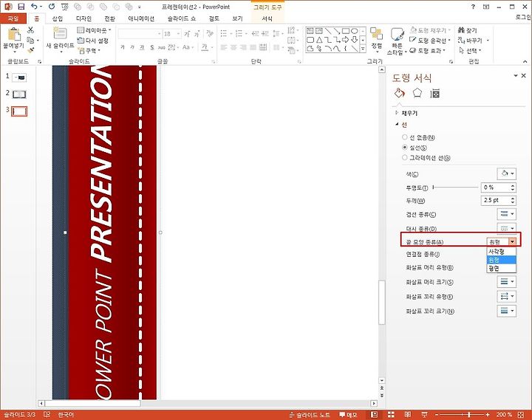Select Solid line (실선) radio button
Screen dimensions: 532x420
coord(404,148)
